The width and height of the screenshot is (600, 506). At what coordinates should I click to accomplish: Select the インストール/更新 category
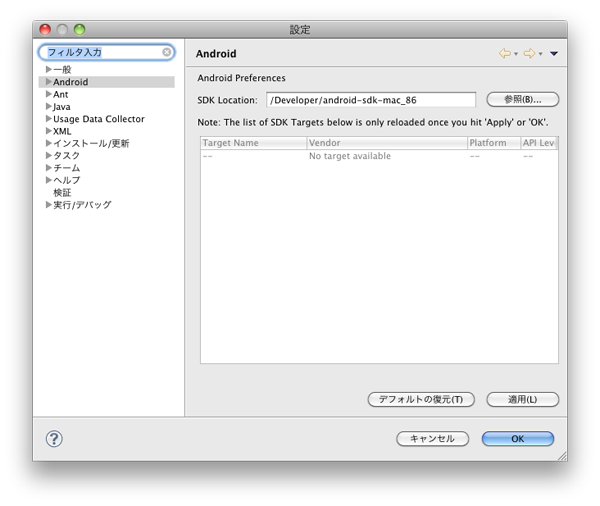91,143
